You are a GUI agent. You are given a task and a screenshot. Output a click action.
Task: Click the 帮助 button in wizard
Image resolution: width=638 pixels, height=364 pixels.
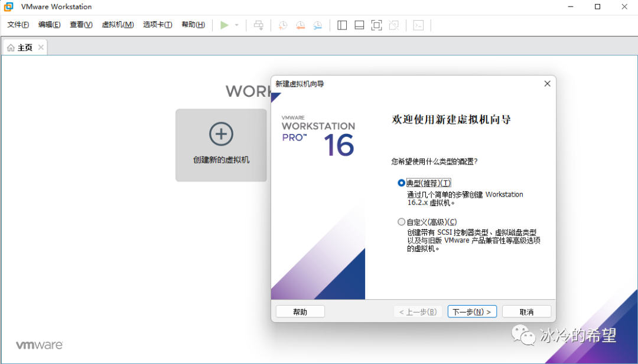click(x=300, y=311)
